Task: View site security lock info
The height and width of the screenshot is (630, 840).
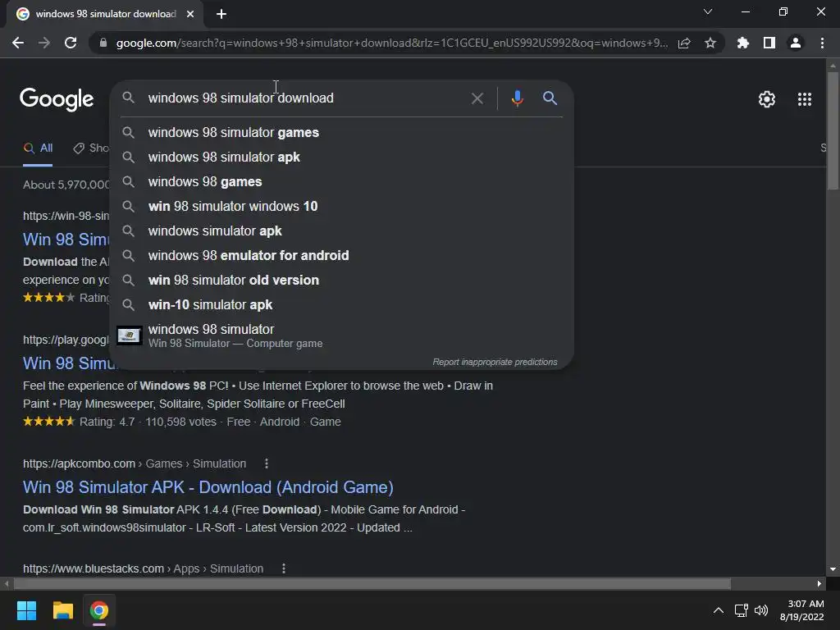Action: point(103,43)
